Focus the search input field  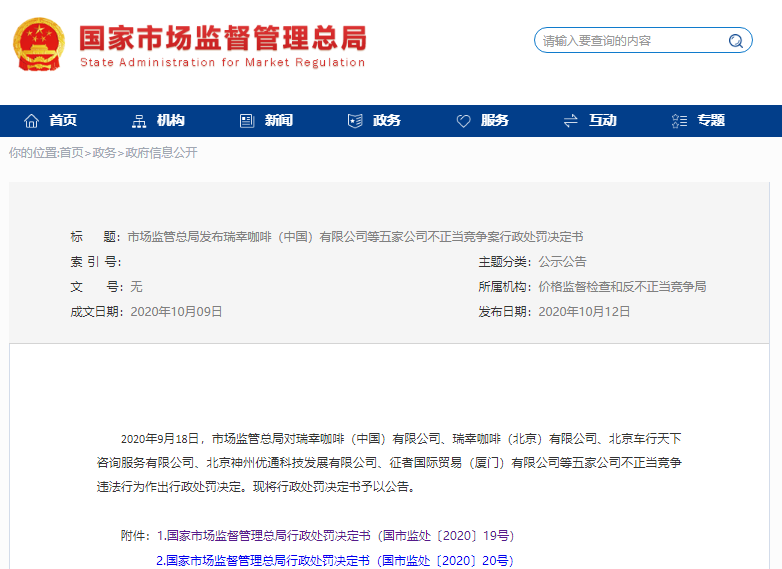[630, 41]
